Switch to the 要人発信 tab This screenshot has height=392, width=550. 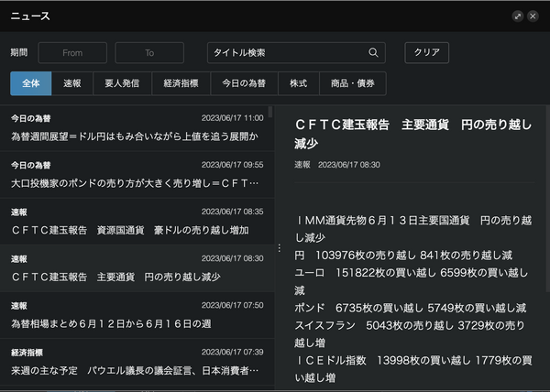[123, 83]
